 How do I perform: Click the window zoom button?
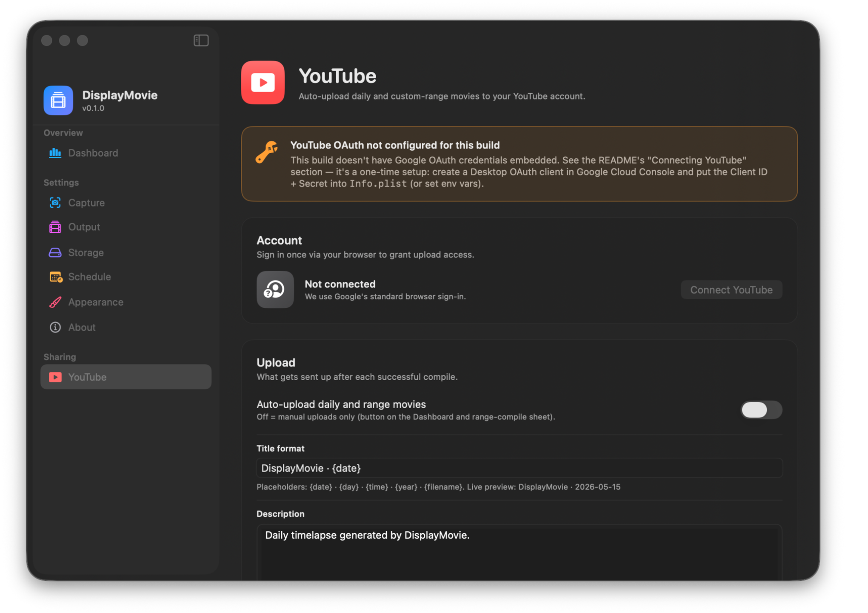(x=83, y=40)
